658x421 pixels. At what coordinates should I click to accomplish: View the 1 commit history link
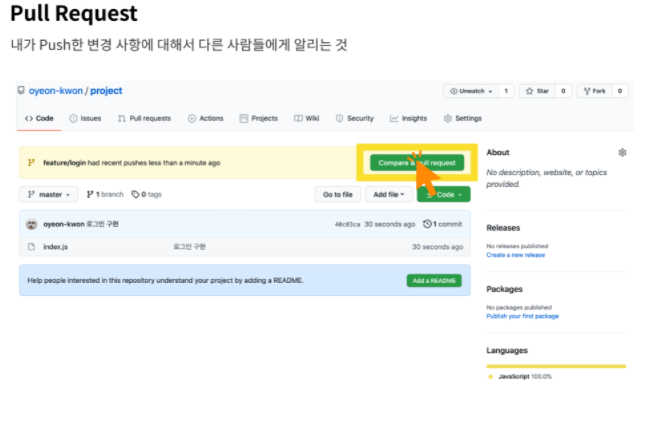[442, 224]
